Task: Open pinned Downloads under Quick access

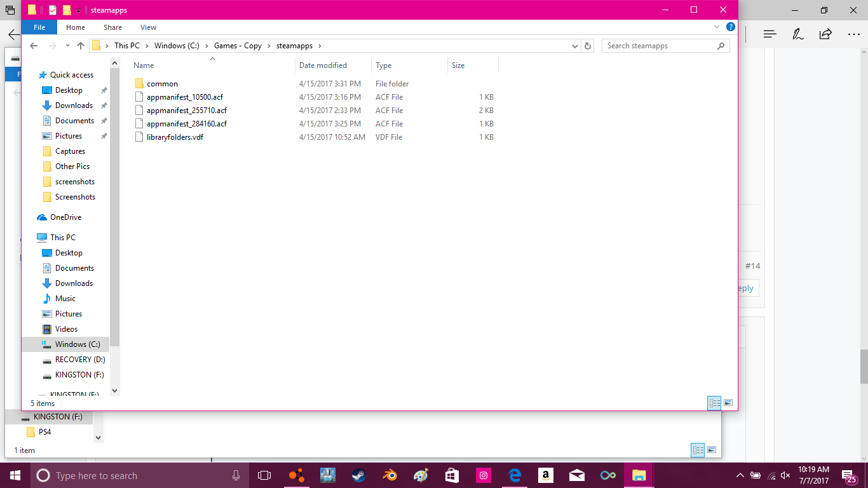Action: [74, 105]
